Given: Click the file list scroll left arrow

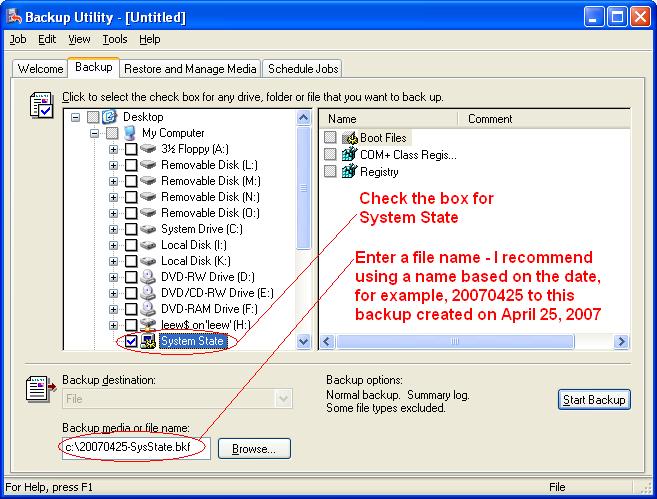Looking at the screenshot, I should (x=327, y=341).
